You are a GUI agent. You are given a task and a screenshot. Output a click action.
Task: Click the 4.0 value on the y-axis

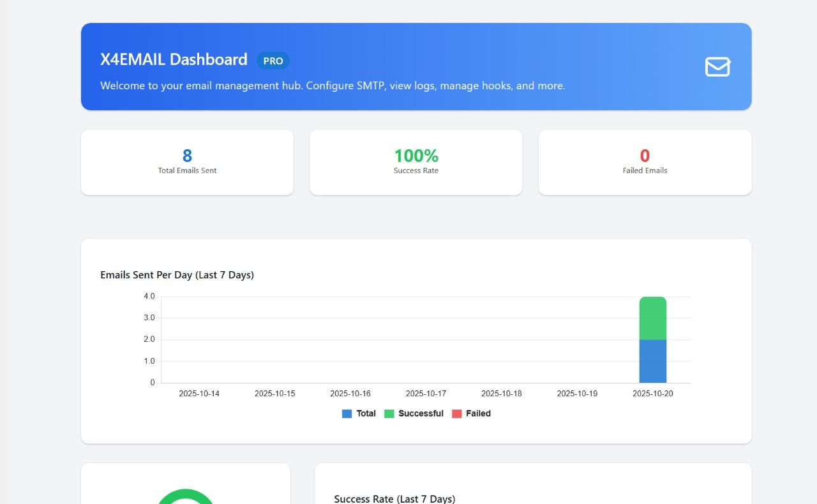tap(149, 297)
